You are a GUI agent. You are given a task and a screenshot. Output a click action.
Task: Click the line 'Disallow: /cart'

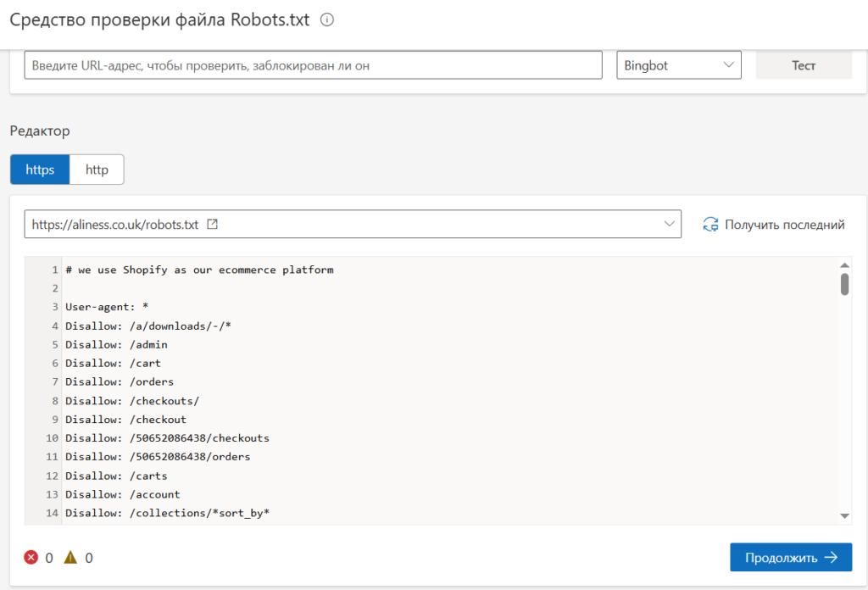[113, 363]
